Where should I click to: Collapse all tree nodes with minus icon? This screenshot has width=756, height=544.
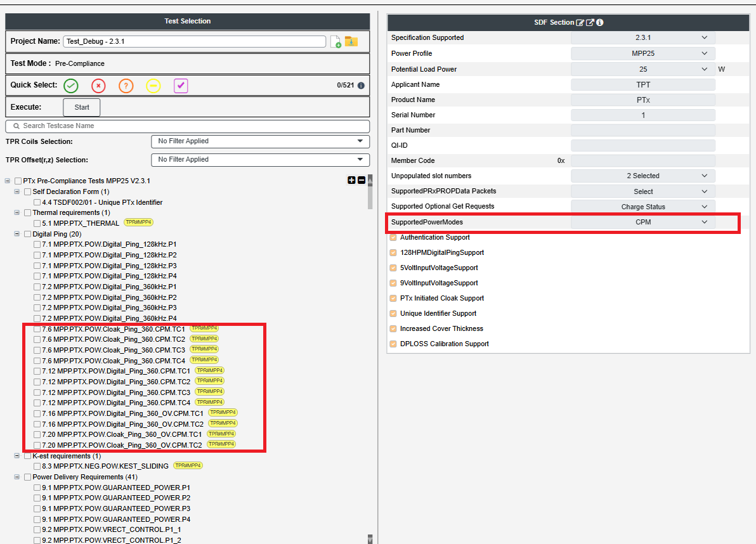(361, 180)
